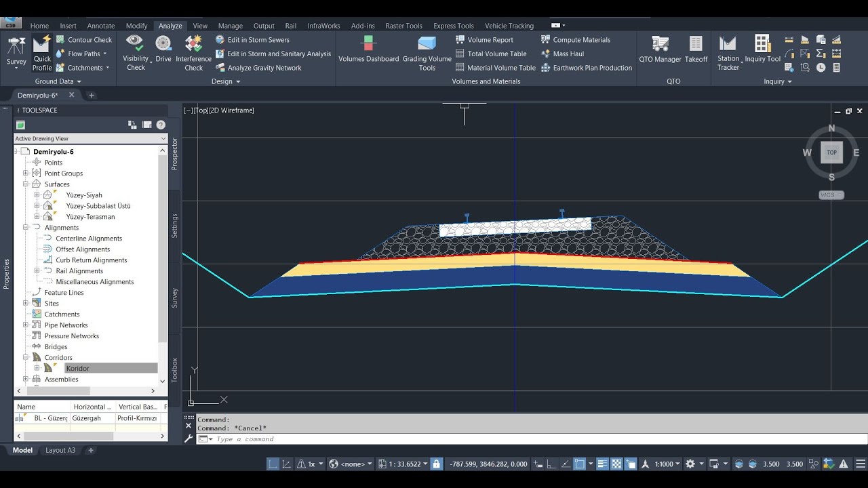Expand the Rail Alignments node
The width and height of the screenshot is (868, 488).
point(37,271)
